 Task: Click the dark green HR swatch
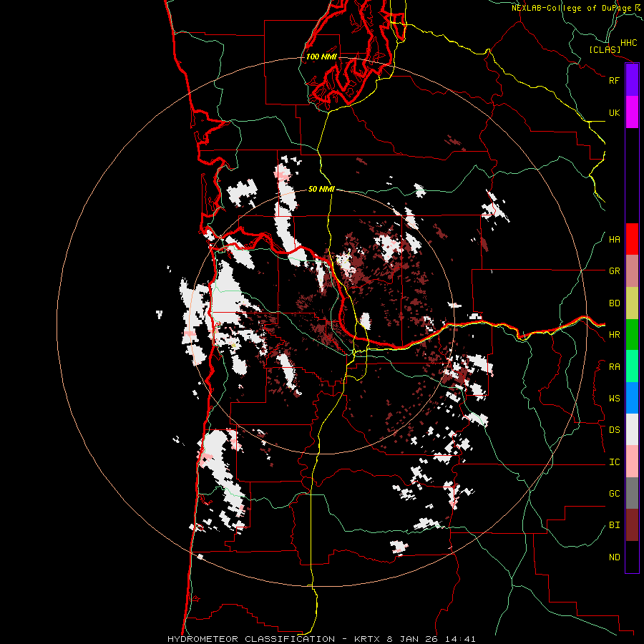point(632,335)
